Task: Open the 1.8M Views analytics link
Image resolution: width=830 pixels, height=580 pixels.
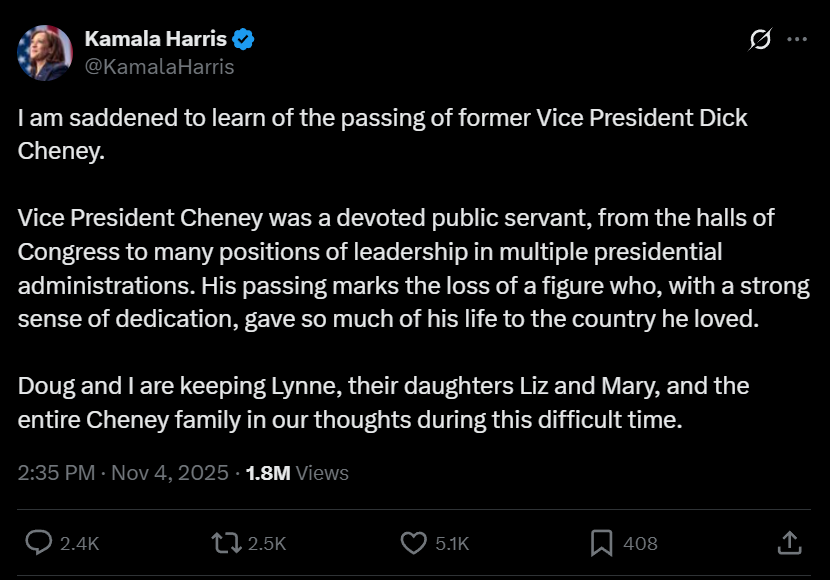Action: tap(297, 473)
